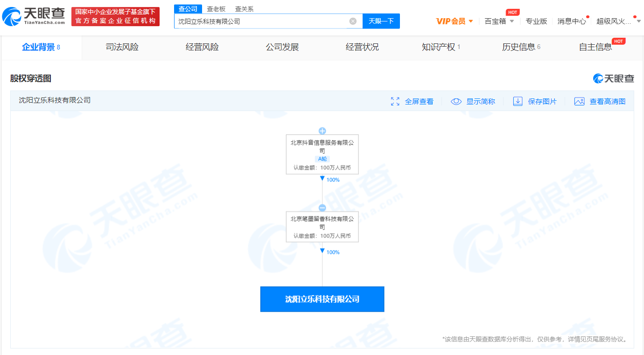644x355 pixels.
Task: Click the 天眼一下 search button
Action: click(x=381, y=21)
